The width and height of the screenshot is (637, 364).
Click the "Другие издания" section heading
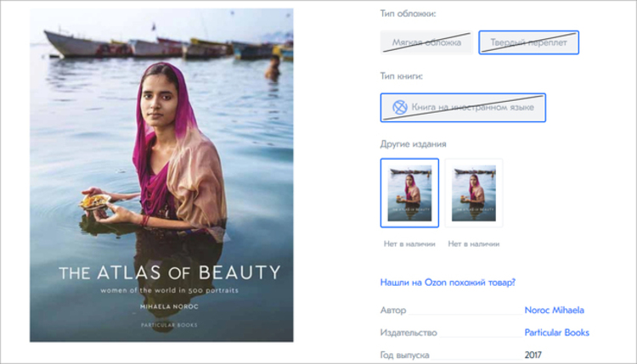coord(414,143)
